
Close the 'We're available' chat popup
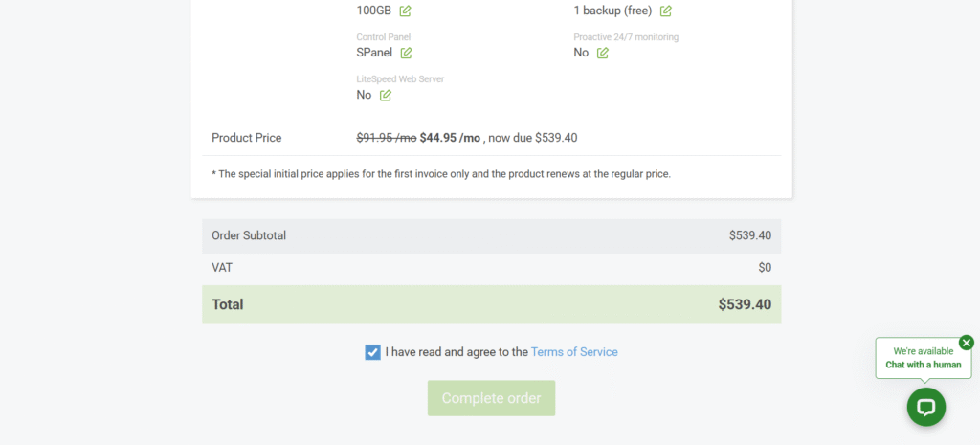pyautogui.click(x=966, y=343)
